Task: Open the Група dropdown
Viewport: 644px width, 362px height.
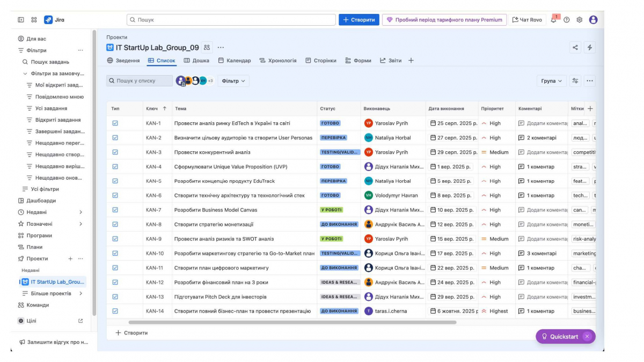Action: click(x=551, y=81)
